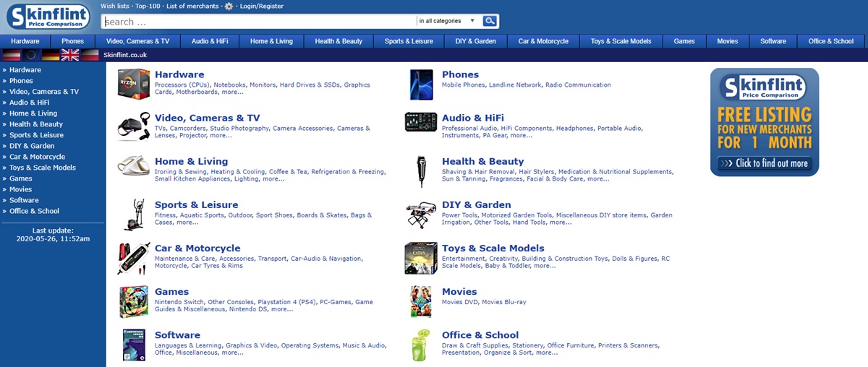The image size is (868, 367).
Task: Select the UK flag
Action: (x=70, y=55)
